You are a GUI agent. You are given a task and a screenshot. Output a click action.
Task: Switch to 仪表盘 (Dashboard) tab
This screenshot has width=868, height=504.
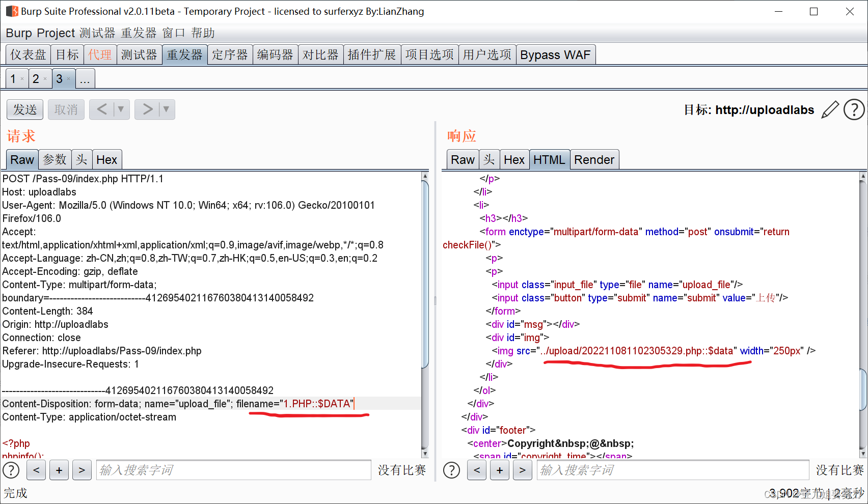29,54
